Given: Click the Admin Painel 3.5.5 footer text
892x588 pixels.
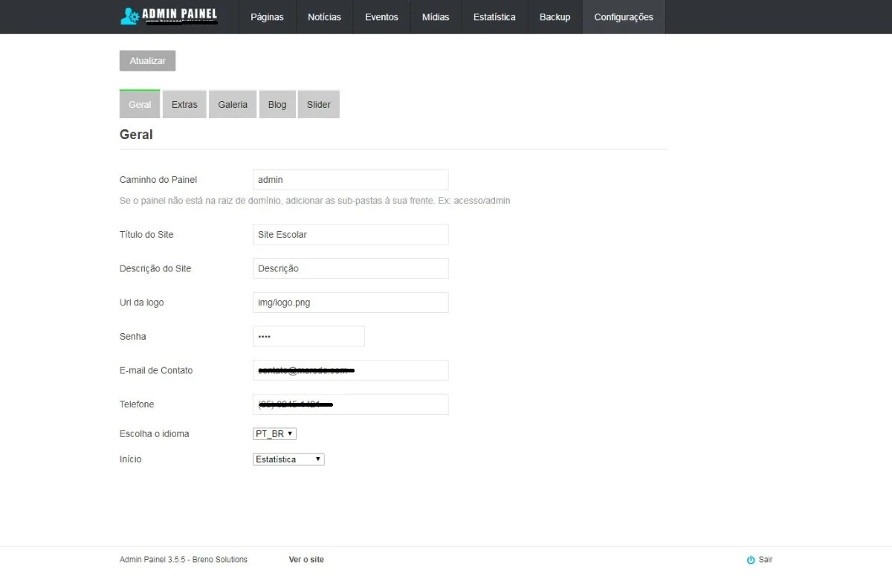Looking at the screenshot, I should tap(184, 560).
